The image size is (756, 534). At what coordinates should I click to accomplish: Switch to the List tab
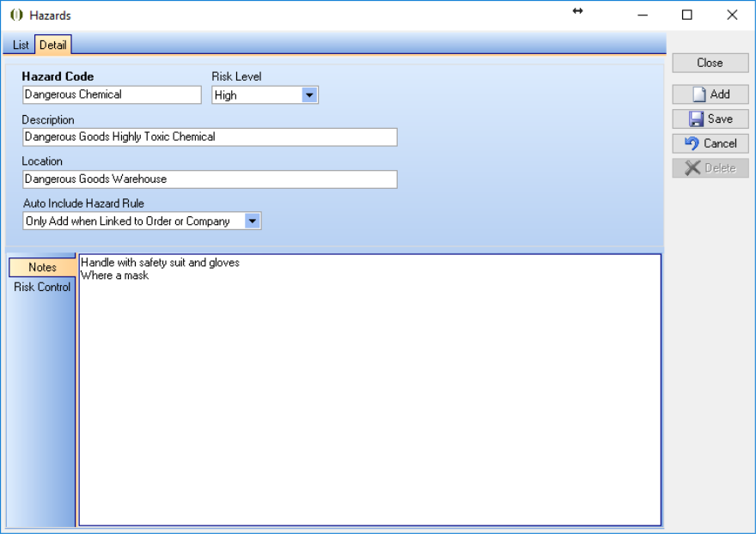(21, 45)
